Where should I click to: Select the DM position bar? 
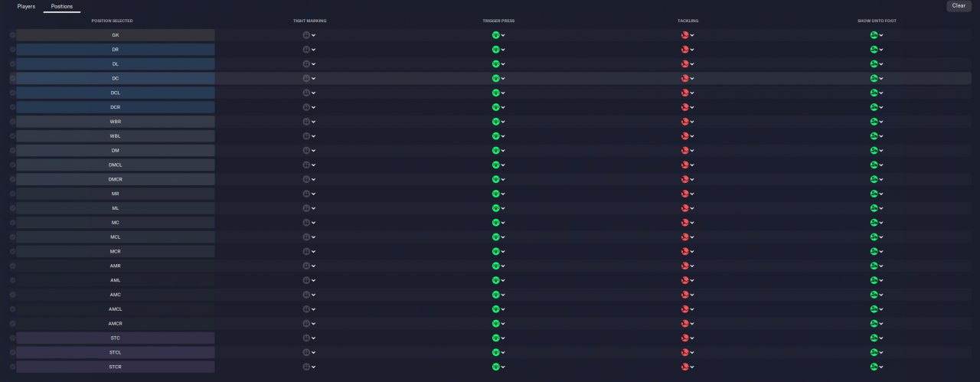click(115, 151)
